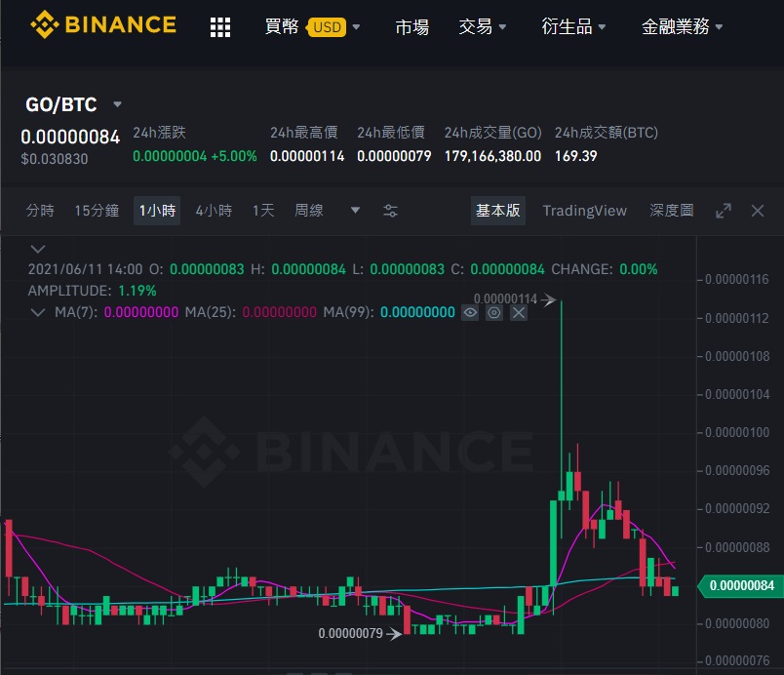784x675 pixels.
Task: Expand the 金融業務 menu
Action: coord(682,27)
